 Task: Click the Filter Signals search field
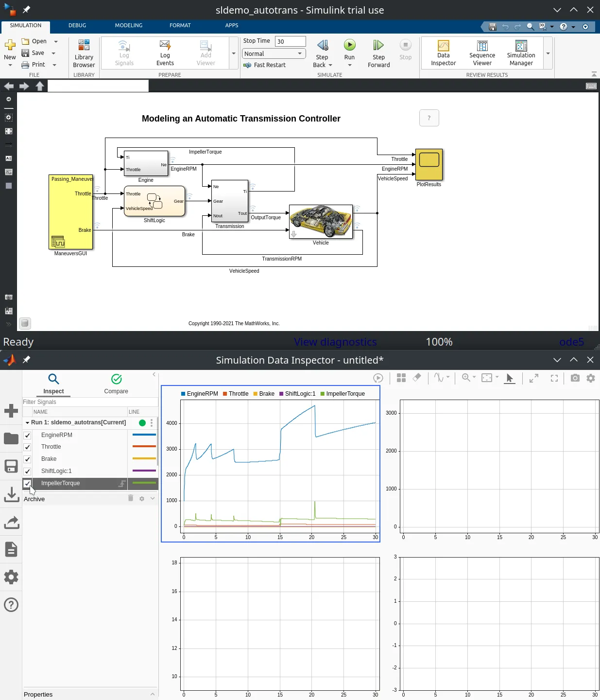[x=90, y=402]
